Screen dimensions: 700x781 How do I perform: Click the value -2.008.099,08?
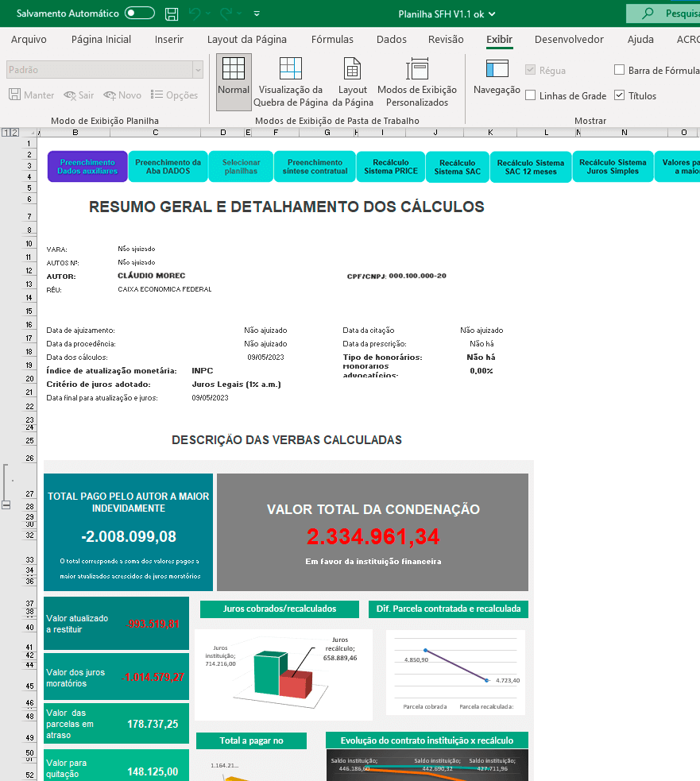[x=129, y=536]
